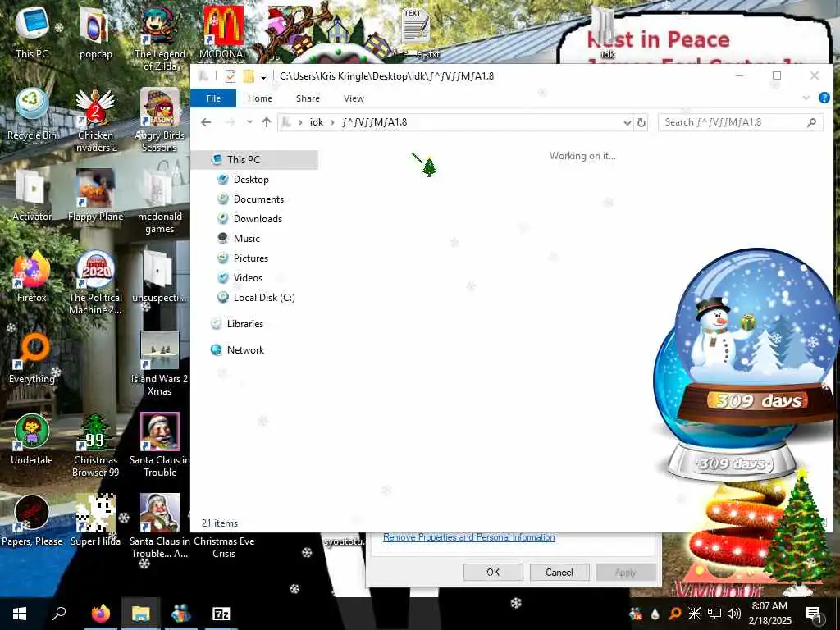The image size is (840, 630).
Task: Launch Flappy Plane shortcut
Action: [x=95, y=195]
